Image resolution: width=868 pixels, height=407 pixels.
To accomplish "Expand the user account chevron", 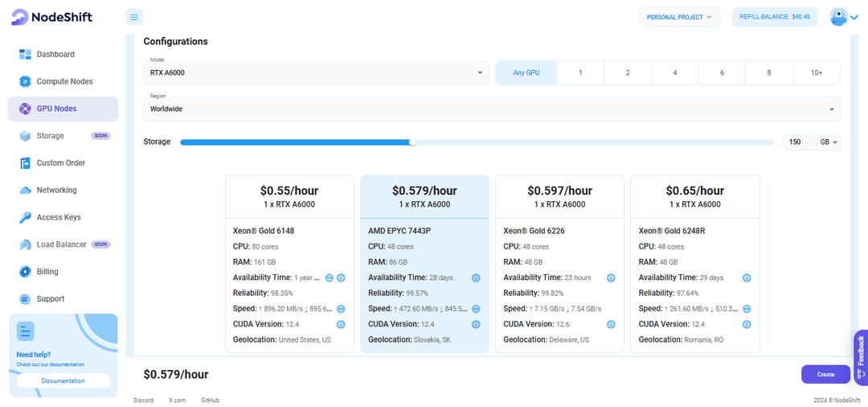I will pos(854,18).
